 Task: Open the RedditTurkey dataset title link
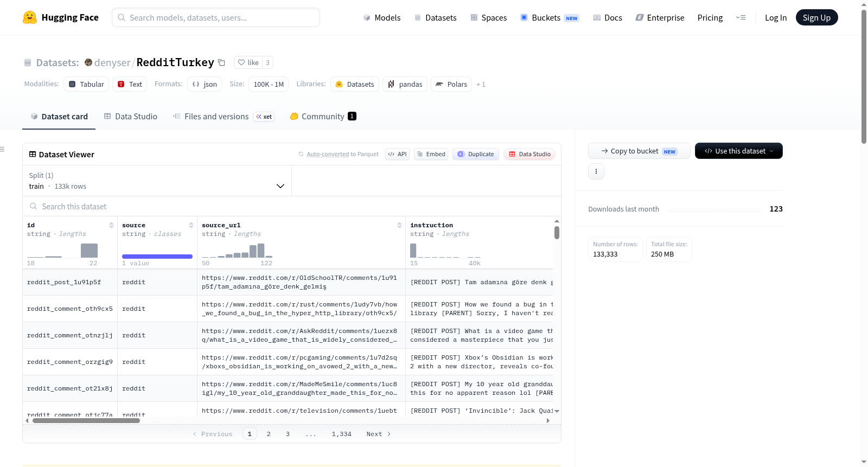pyautogui.click(x=175, y=62)
